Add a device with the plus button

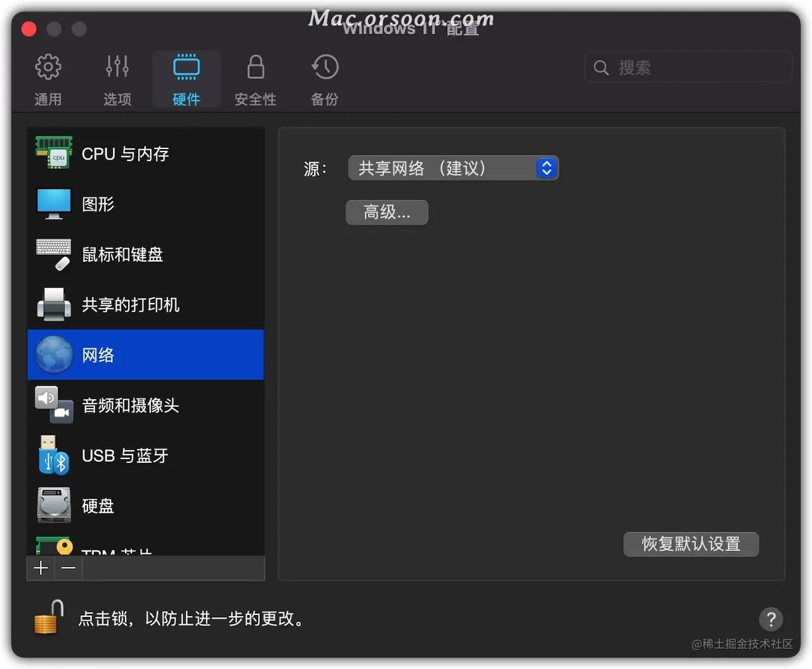[41, 568]
